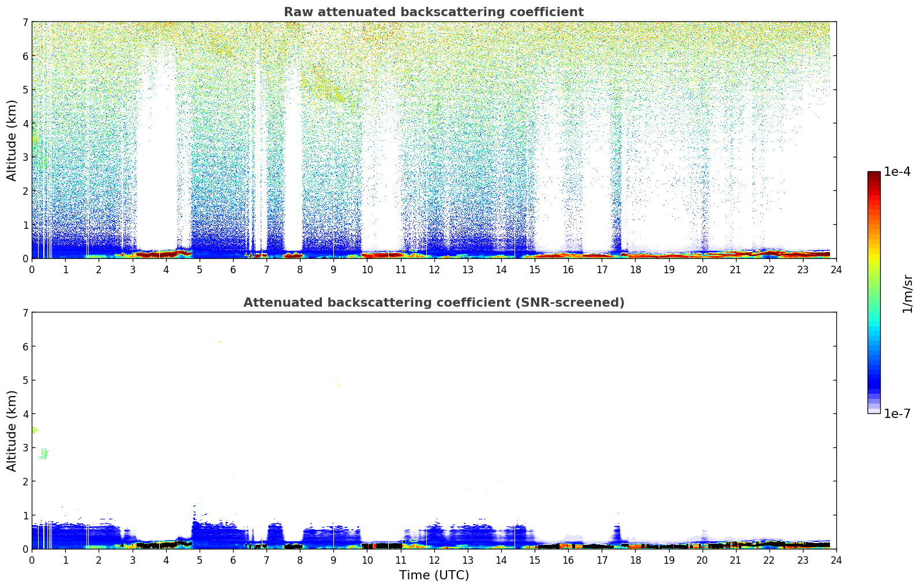
Task: Click the 1/m/sr colorbar unit label
Action: click(x=907, y=293)
